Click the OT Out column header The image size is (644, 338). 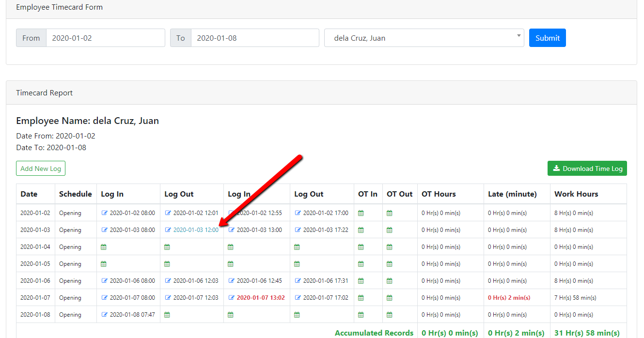(400, 194)
